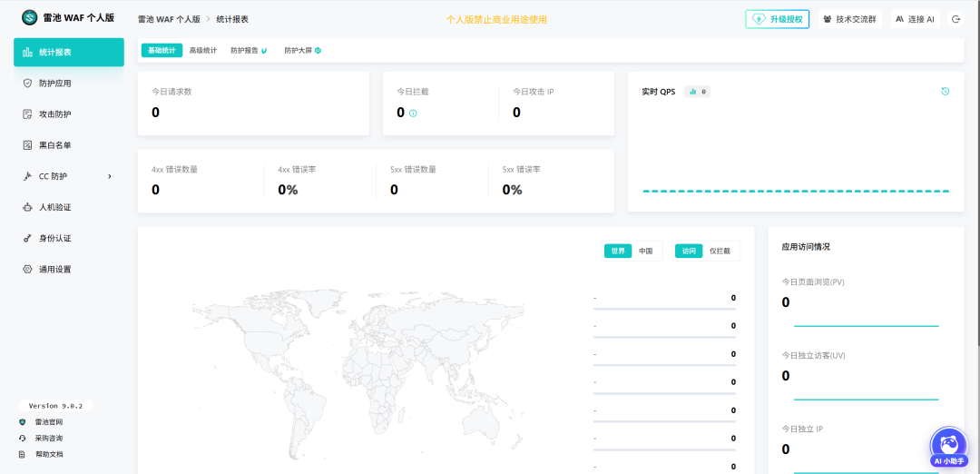Open the 技术交流群 button
980x474 pixels.
click(x=849, y=19)
